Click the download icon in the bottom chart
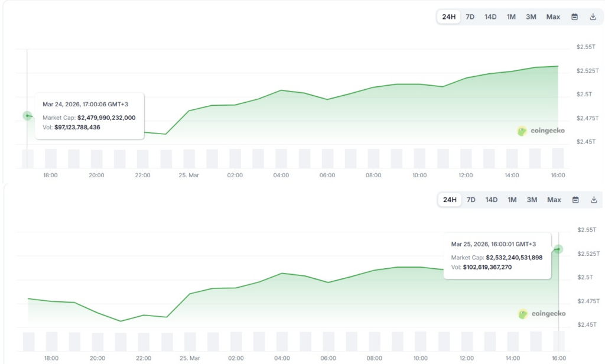The width and height of the screenshot is (605, 364). pos(593,200)
